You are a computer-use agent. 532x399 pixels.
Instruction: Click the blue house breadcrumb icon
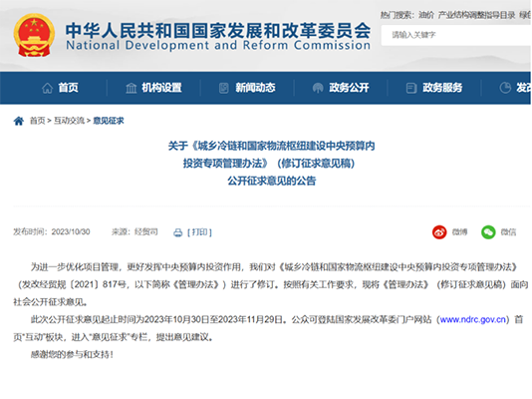(19, 121)
